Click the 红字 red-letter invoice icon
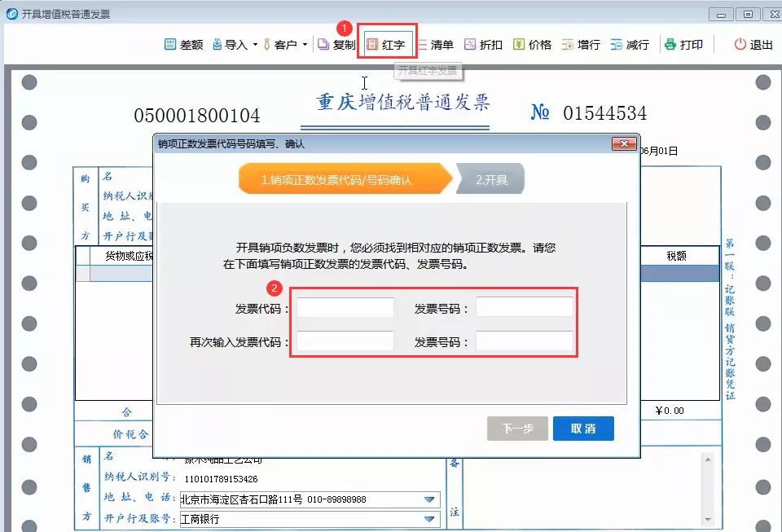This screenshot has width=782, height=532. pyautogui.click(x=386, y=45)
